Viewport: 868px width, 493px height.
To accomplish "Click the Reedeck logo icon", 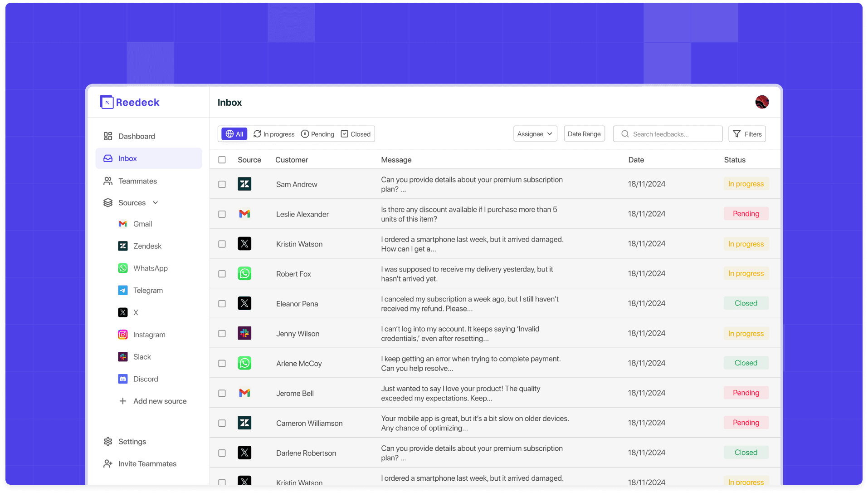I will (106, 102).
